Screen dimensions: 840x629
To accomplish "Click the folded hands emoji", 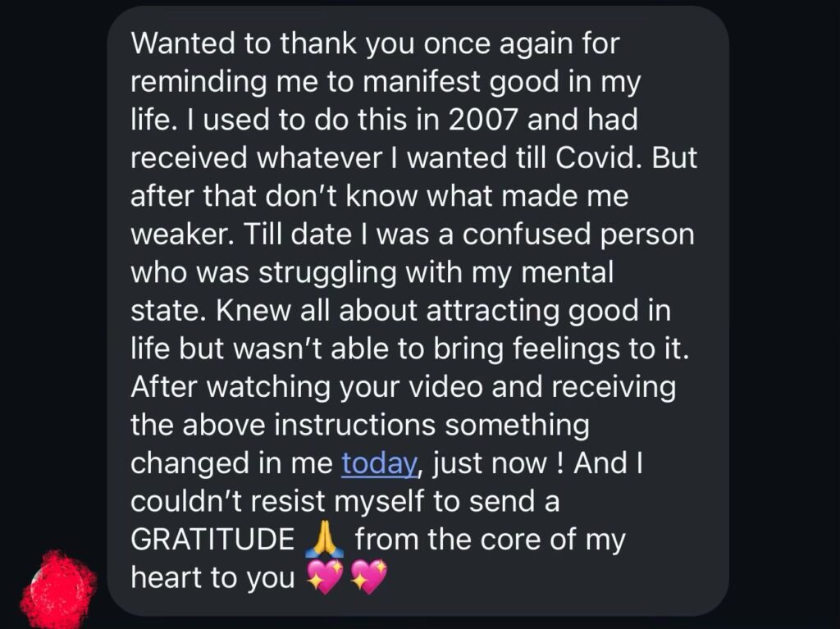I will tap(322, 541).
